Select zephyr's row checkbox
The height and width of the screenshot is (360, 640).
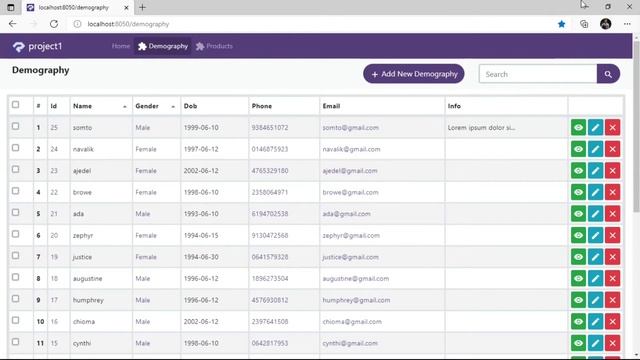tap(16, 234)
